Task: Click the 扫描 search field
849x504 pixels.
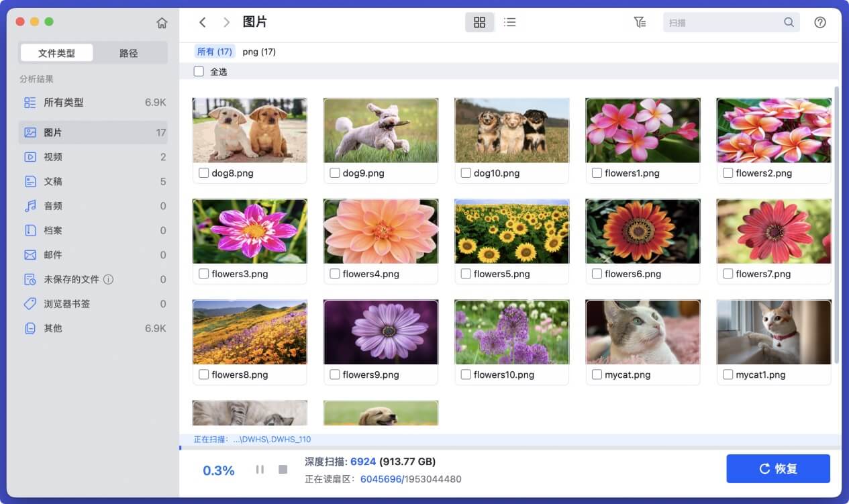Action: (732, 21)
